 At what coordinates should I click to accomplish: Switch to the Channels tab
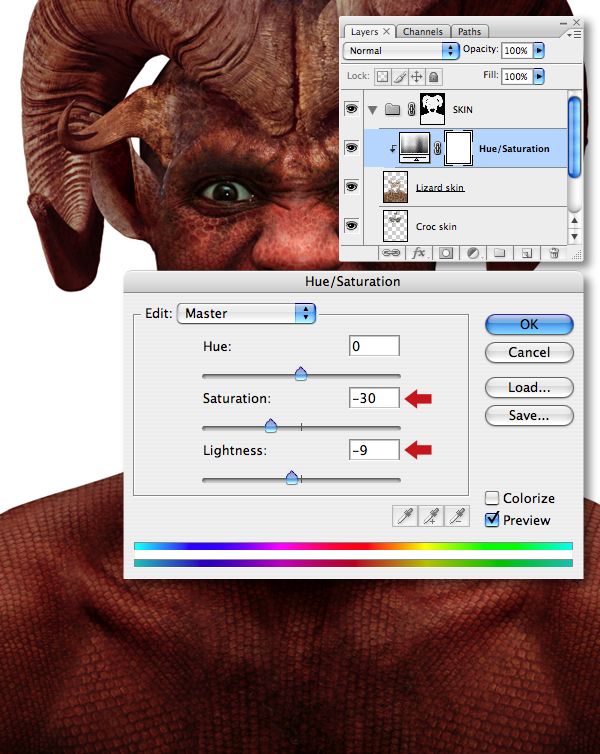(x=423, y=32)
